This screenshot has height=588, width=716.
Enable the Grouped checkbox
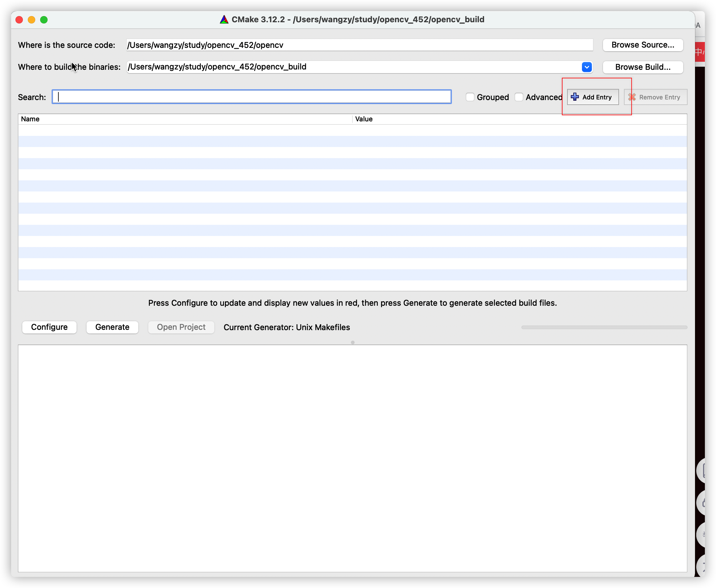point(470,97)
